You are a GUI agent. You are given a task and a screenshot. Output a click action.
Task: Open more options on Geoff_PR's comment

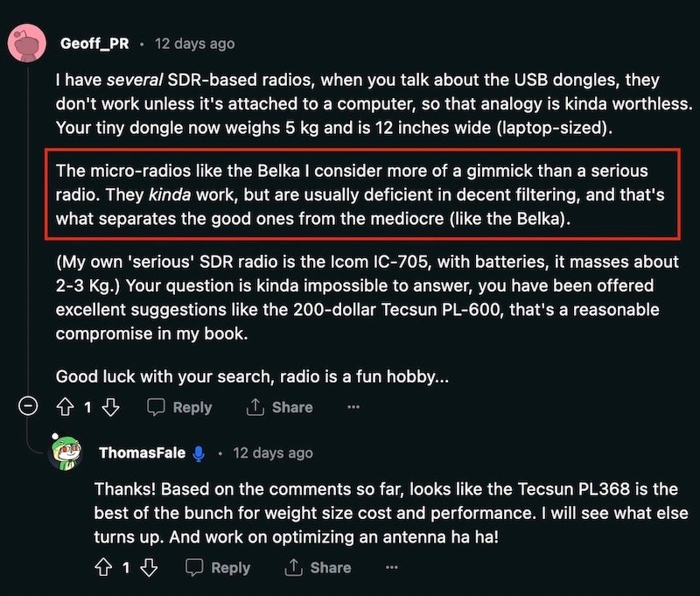[x=353, y=407]
